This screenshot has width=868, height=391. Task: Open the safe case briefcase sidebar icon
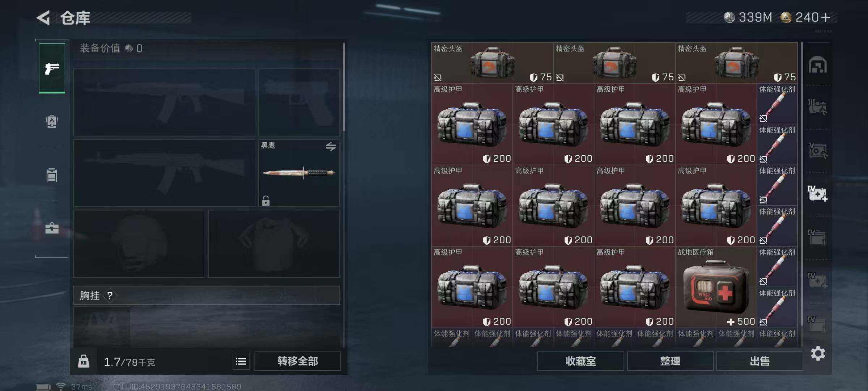point(52,228)
